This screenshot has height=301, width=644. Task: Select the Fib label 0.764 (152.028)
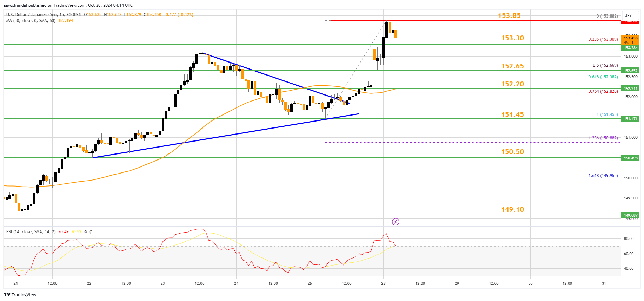pos(603,91)
